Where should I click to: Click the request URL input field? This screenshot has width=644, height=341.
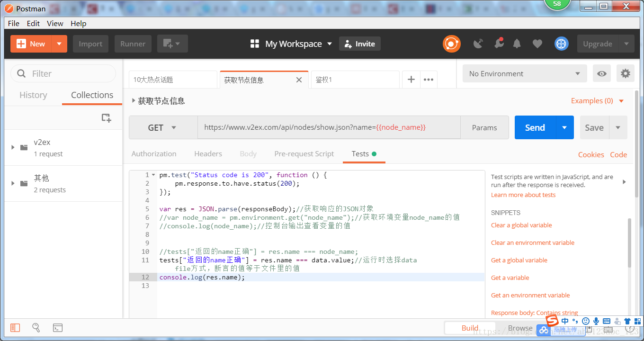329,127
